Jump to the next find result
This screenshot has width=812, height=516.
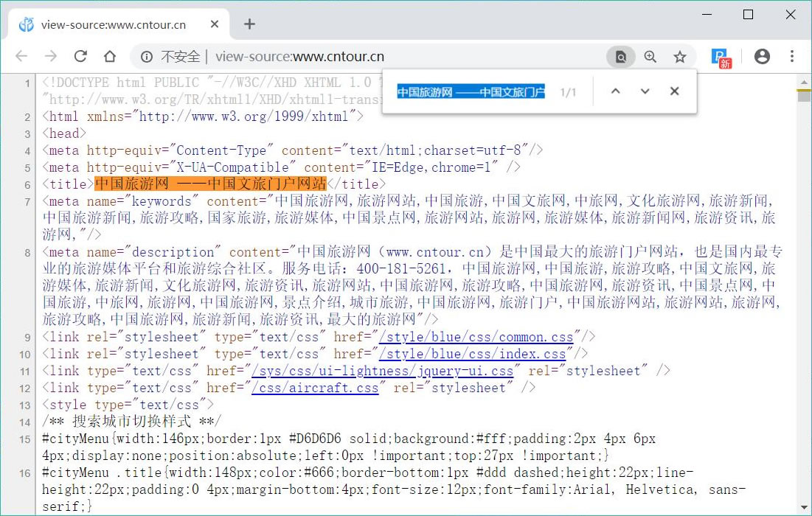pos(645,91)
